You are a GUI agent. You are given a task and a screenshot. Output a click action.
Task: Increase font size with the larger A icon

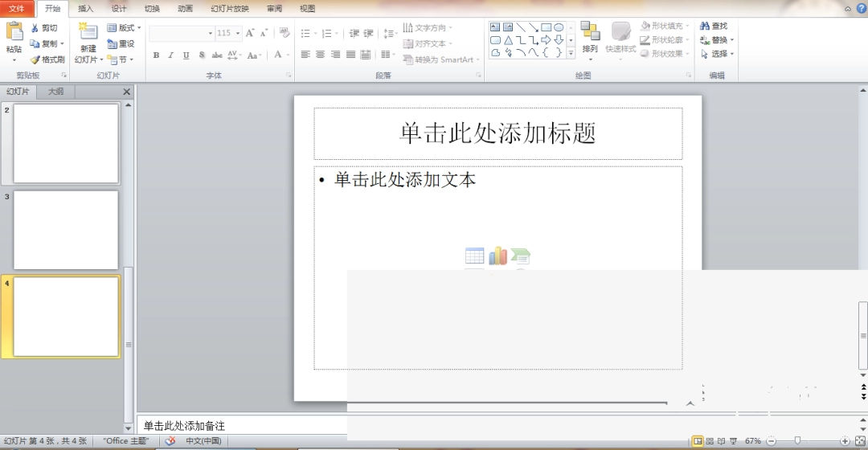point(250,33)
